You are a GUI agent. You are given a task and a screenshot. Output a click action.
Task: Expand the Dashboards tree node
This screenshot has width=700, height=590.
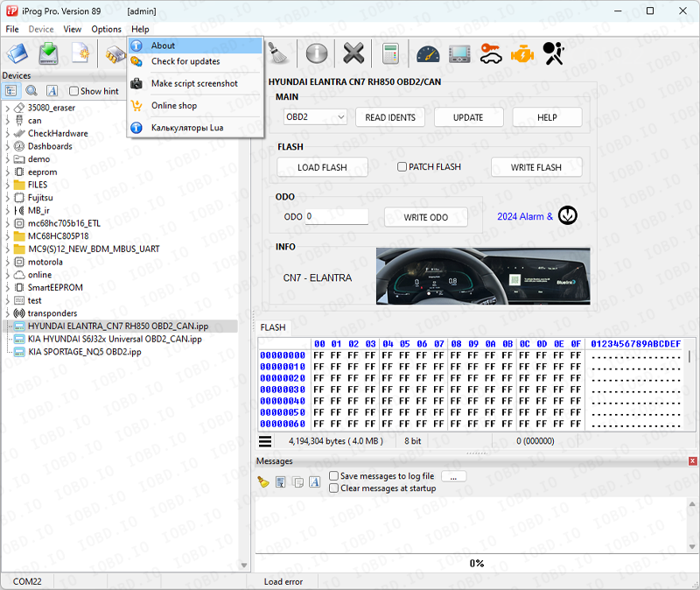point(8,146)
